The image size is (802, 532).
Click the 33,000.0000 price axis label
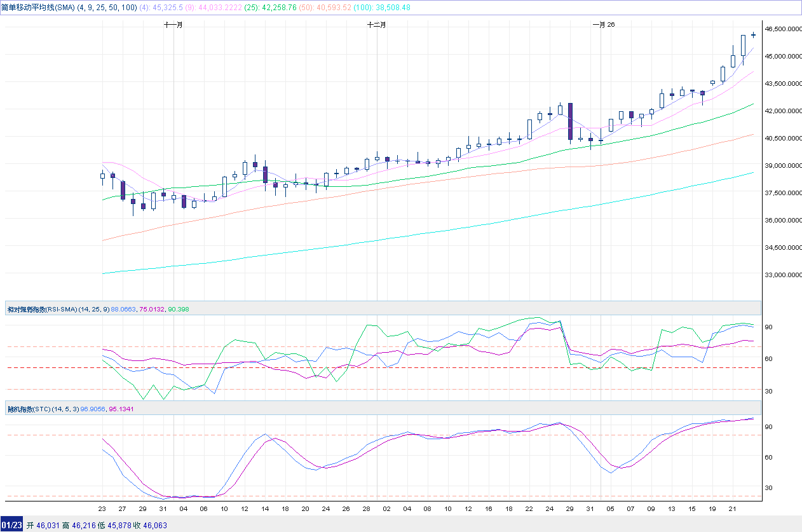782,275
